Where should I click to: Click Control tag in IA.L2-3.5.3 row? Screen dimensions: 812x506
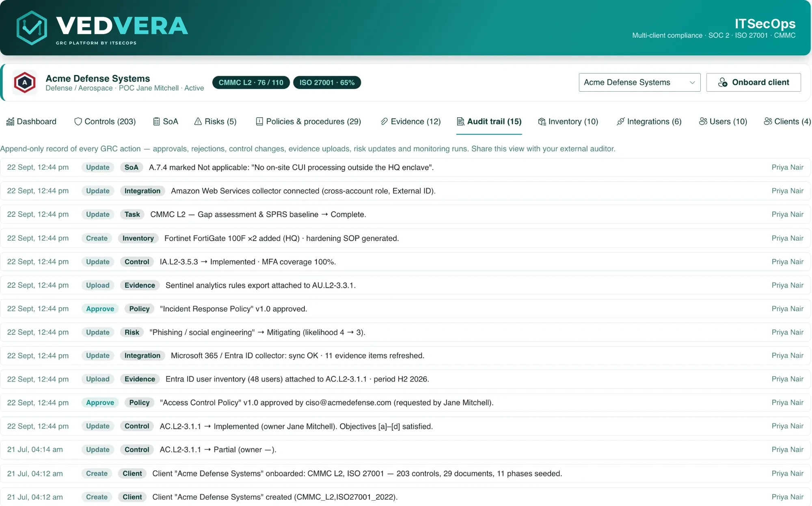137,262
